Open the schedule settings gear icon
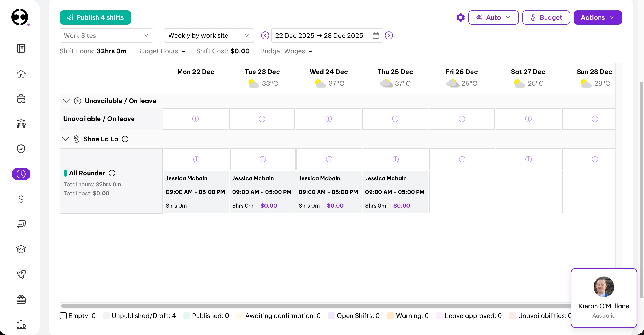Image resolution: width=644 pixels, height=335 pixels. coord(460,17)
